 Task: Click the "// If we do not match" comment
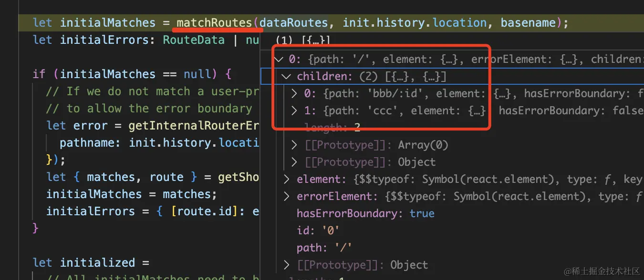153,91
